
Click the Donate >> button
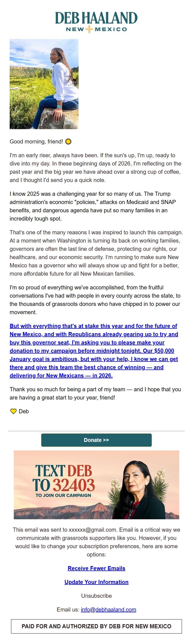click(96, 440)
